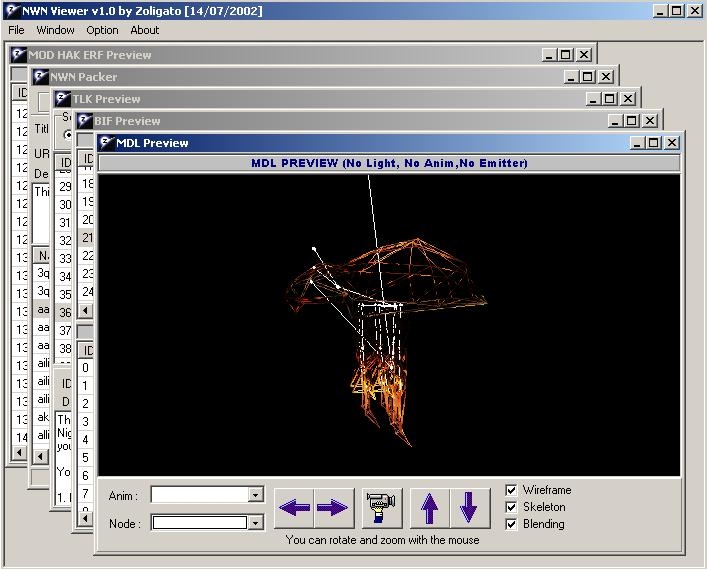Expand the Anim dropdown list
Screen dimensions: 707x569
point(256,495)
